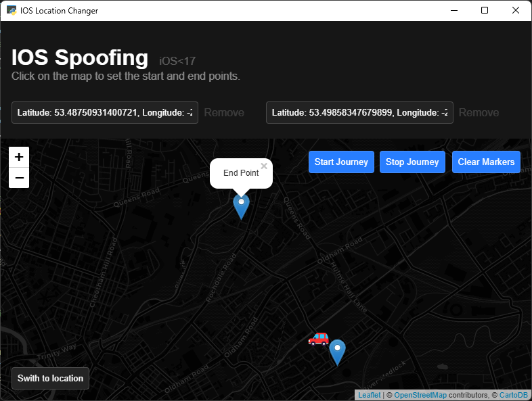Click the app icon in title bar
532x401 pixels.
[12, 10]
